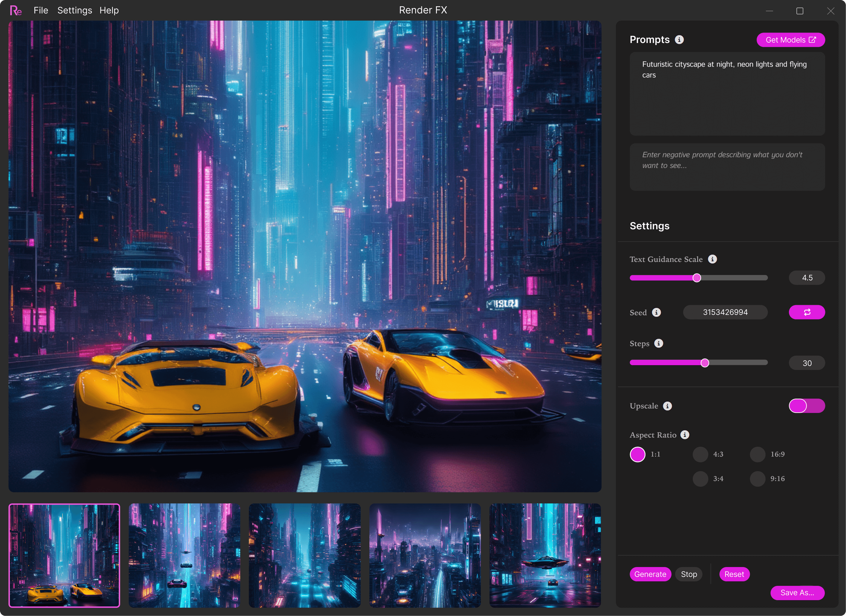Click Save As to export the image
The height and width of the screenshot is (616, 846).
(x=797, y=593)
